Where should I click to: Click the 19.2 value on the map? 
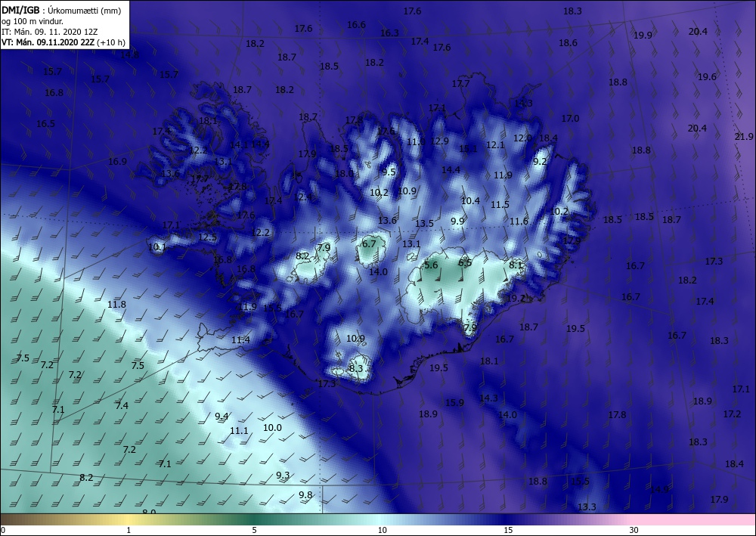(x=516, y=299)
